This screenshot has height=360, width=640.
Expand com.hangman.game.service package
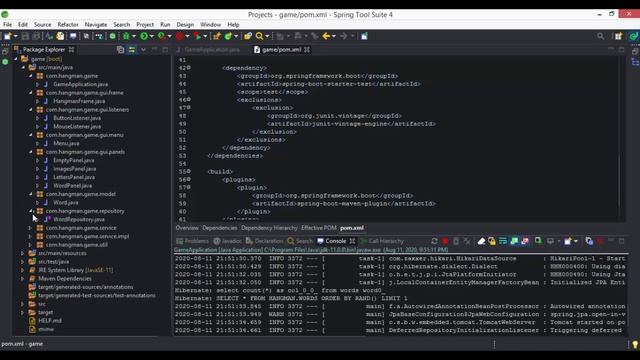coord(31,228)
